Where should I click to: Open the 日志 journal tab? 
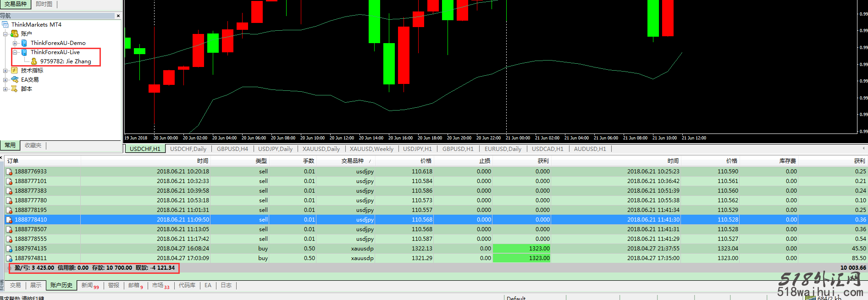[226, 285]
